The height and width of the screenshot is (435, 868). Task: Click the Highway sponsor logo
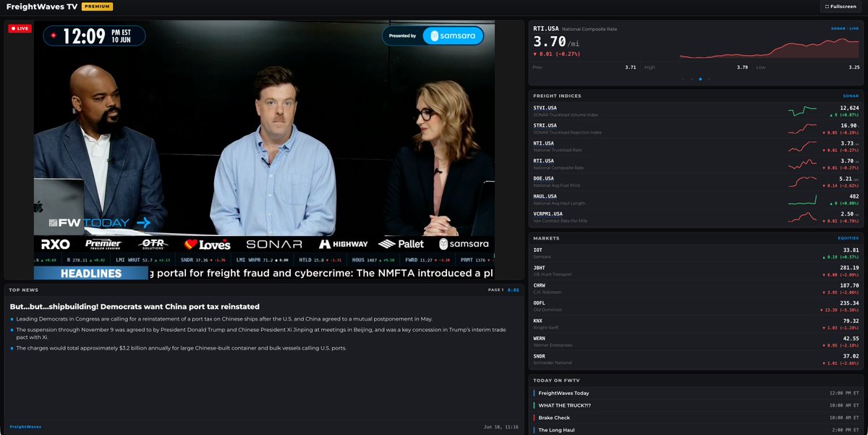(x=343, y=244)
